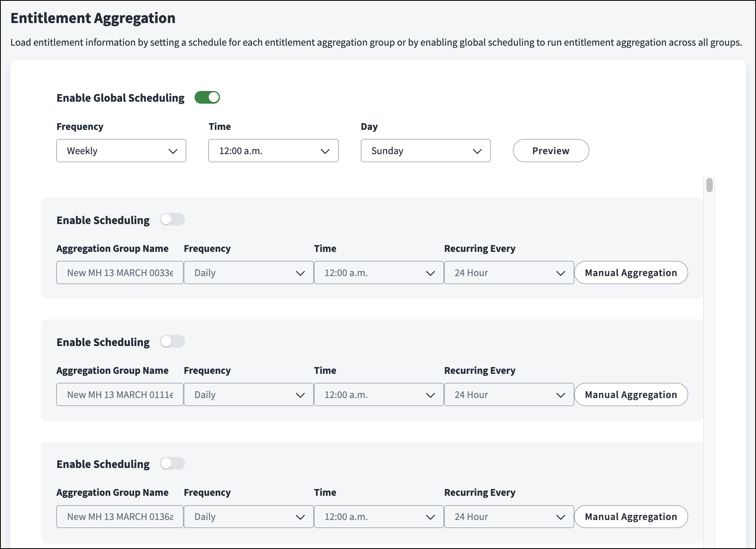
Task: Expand Frequency dropdown for the 0033 group
Action: pyautogui.click(x=249, y=273)
